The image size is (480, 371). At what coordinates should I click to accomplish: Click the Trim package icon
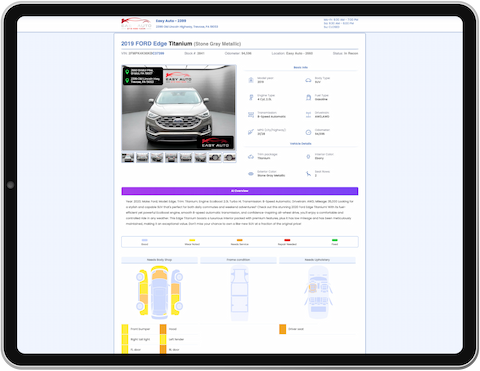tap(251, 156)
